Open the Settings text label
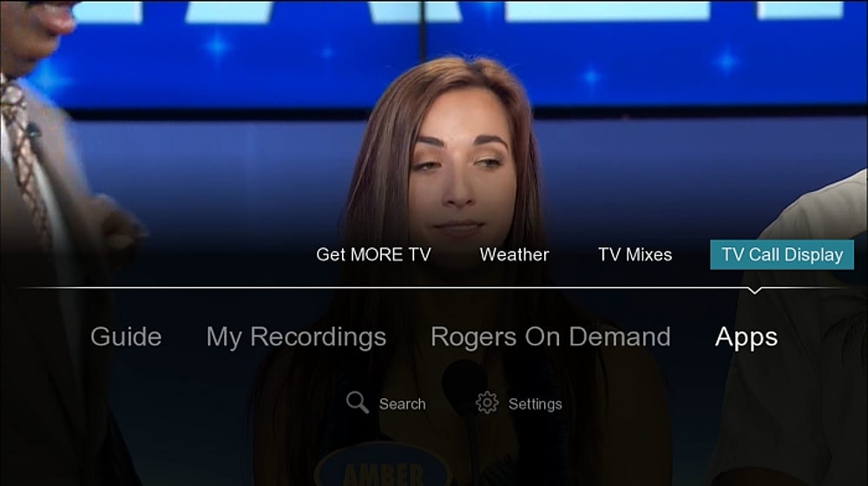 point(536,404)
